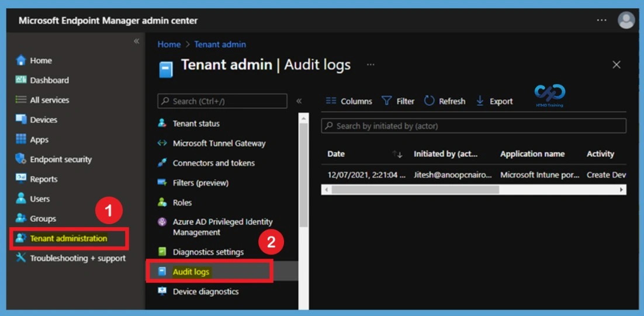Screen dimensions: 644x316
Task: Click the Tenant status icon
Action: 162,123
